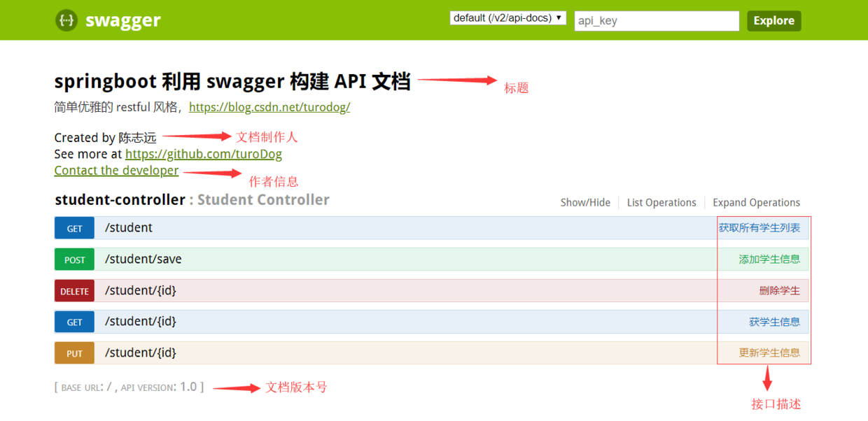Focus the api_key input field
This screenshot has width=868, height=421.
(657, 21)
